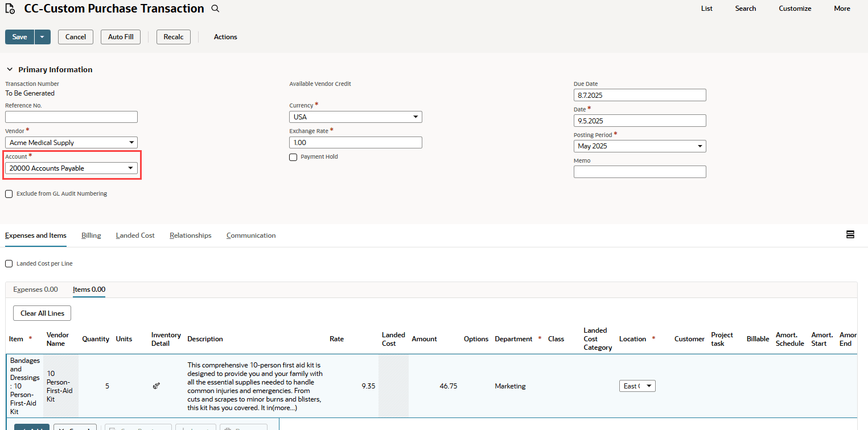Click the Due Date field showing 8.7.2025

tap(640, 96)
